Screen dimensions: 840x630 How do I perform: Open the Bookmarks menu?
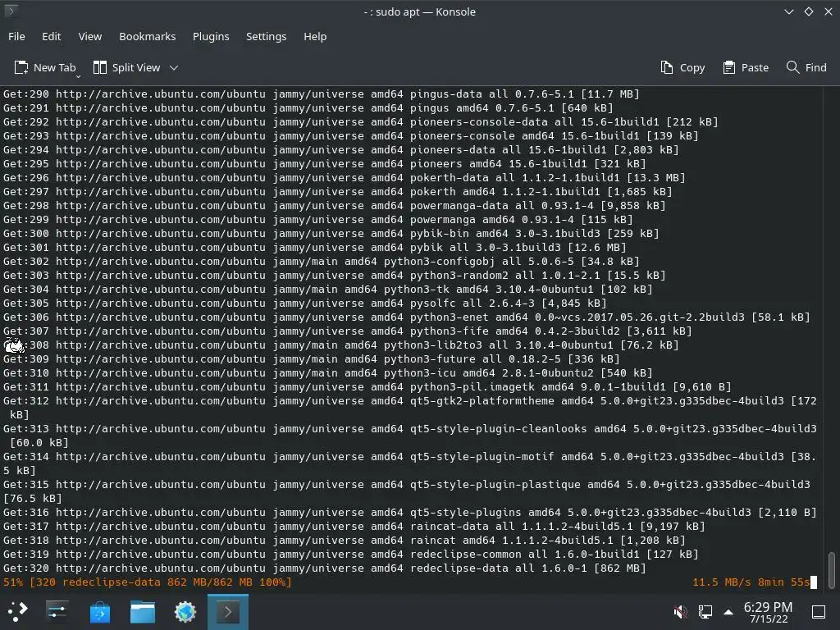click(148, 36)
